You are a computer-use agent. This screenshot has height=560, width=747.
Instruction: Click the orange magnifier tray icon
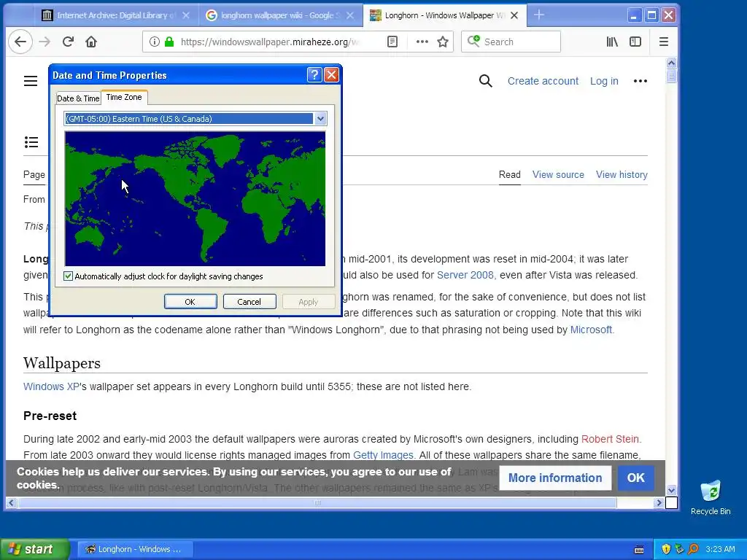(694, 549)
